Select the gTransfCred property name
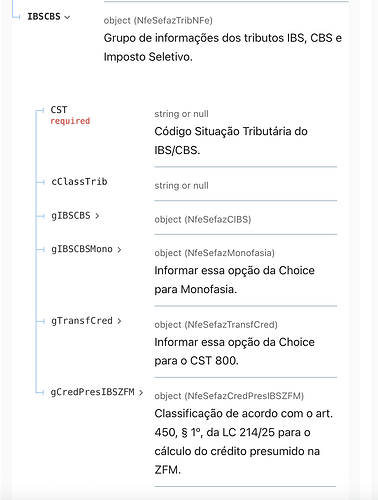Image resolution: width=378 pixels, height=500 pixels. [82, 321]
